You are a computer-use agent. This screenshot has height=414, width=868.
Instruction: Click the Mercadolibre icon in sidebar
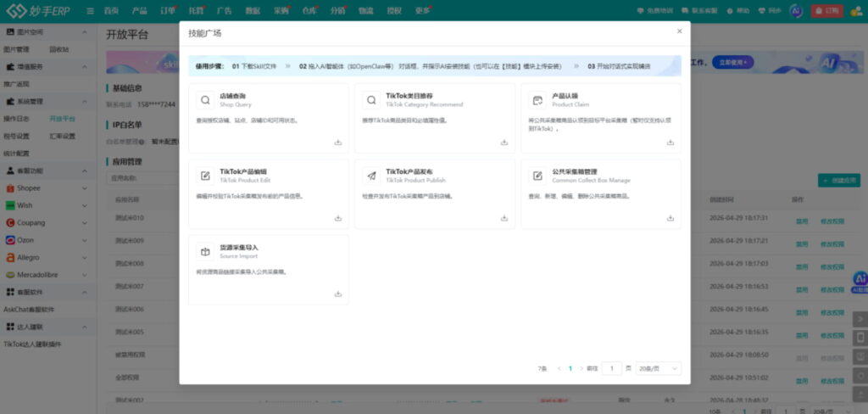(x=10, y=275)
